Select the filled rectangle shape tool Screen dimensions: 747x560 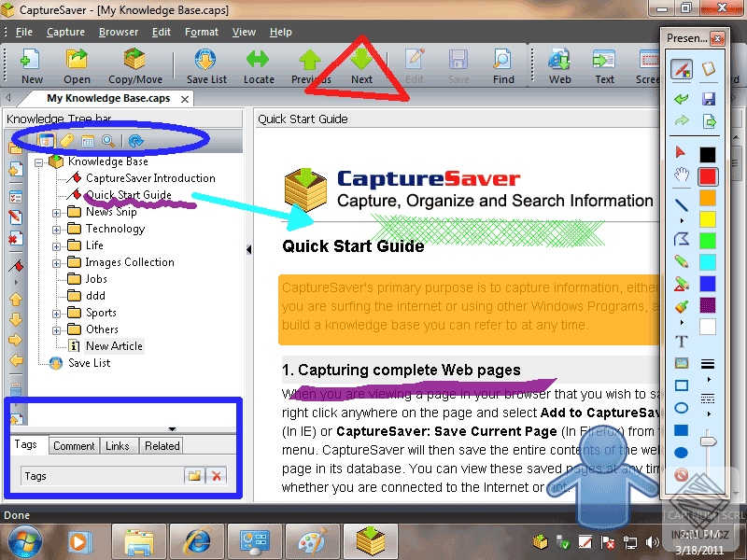coord(682,430)
